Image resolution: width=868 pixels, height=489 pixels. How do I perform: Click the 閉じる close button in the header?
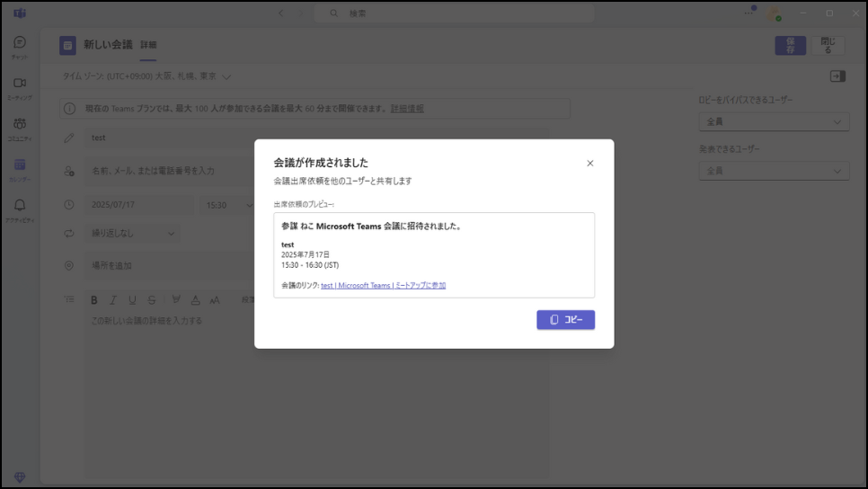tap(828, 46)
